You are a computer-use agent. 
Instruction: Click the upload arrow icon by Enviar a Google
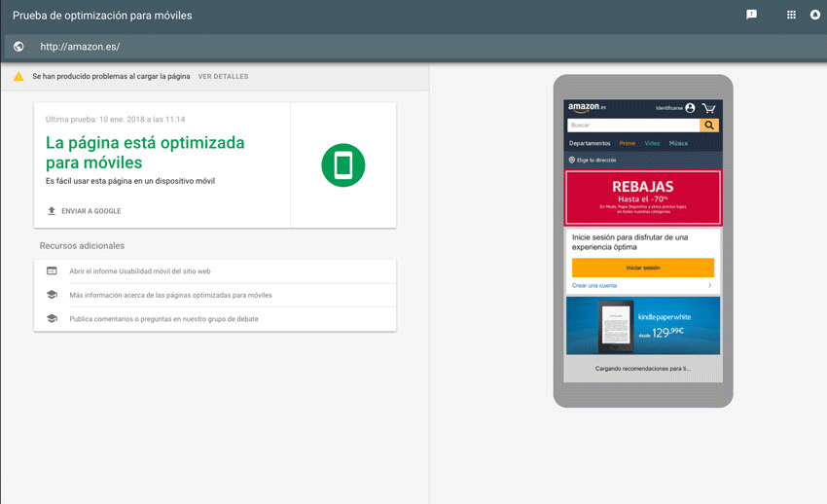[x=52, y=211]
